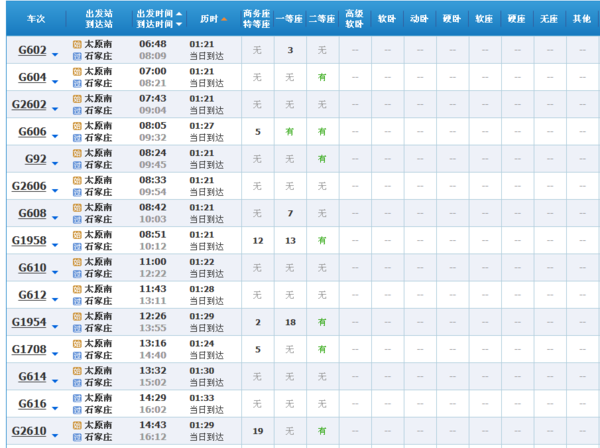Expand stop details arrow for G1708
The width and height of the screenshot is (600, 448).
click(x=55, y=352)
